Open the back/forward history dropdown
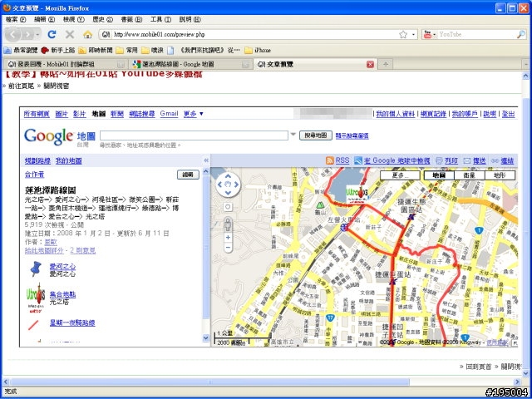This screenshot has height=399, width=532. point(37,35)
